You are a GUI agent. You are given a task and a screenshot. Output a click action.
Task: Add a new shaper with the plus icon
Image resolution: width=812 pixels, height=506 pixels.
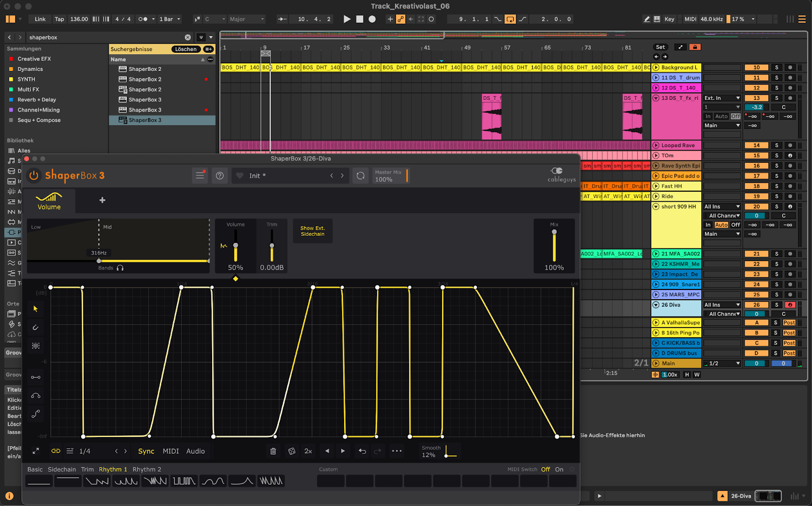tap(103, 200)
